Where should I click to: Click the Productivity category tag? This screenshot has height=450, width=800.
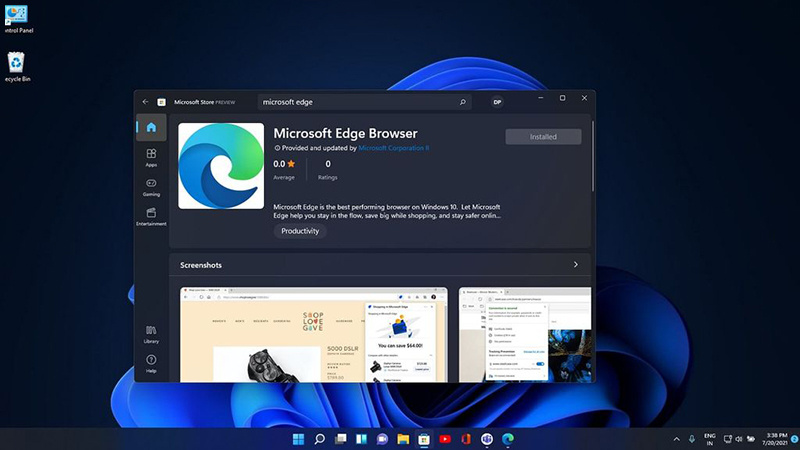pos(300,231)
